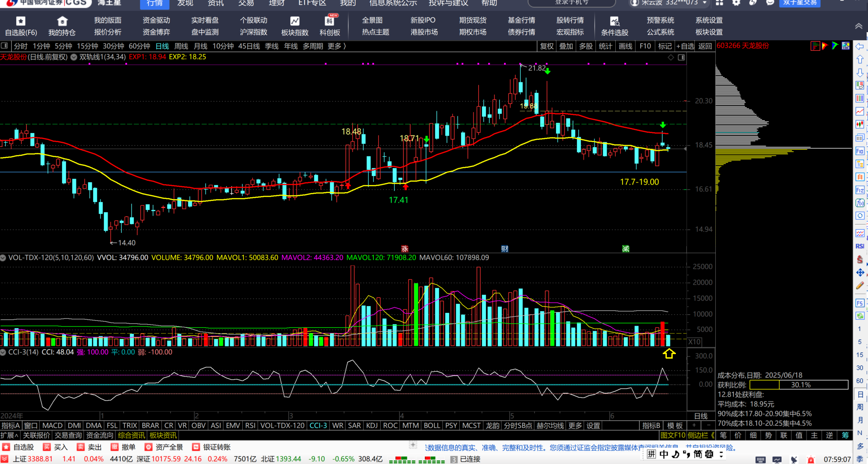Open the candlestick chart sidebar icon
The width and height of the screenshot is (868, 464).
(x=860, y=124)
